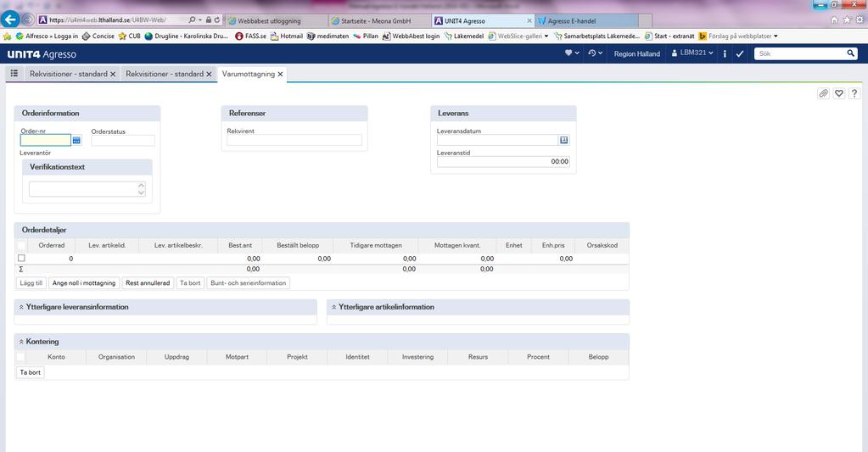
Task: Click Bunt- och serieinformation button
Action: pyautogui.click(x=248, y=282)
